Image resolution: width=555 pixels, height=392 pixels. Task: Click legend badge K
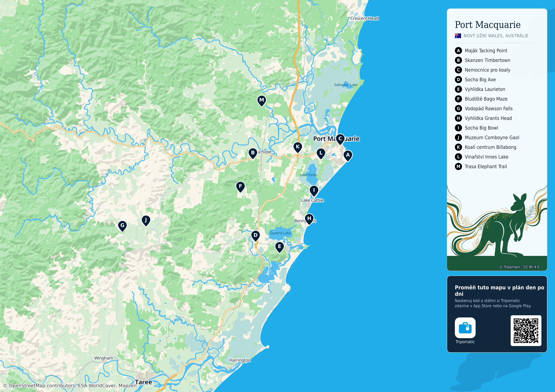point(458,147)
